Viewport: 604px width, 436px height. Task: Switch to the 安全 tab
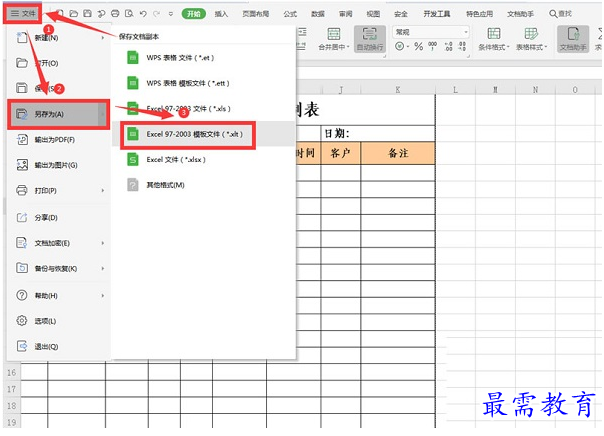tap(401, 14)
